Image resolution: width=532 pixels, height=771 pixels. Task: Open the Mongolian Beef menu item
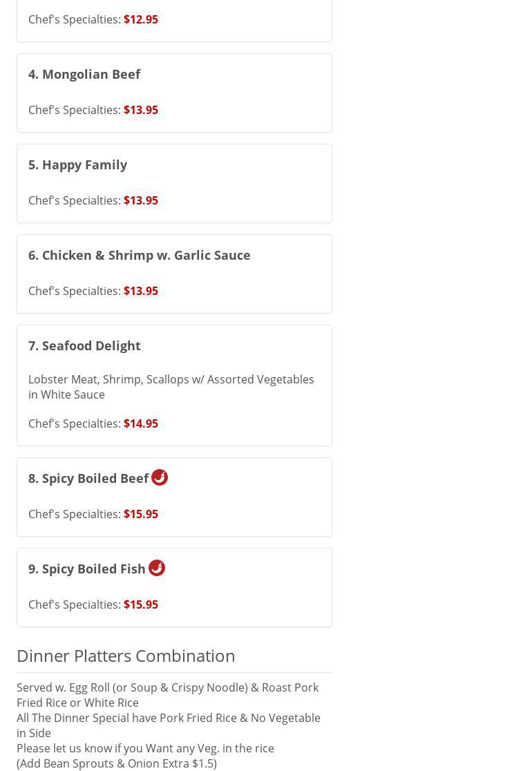point(84,74)
